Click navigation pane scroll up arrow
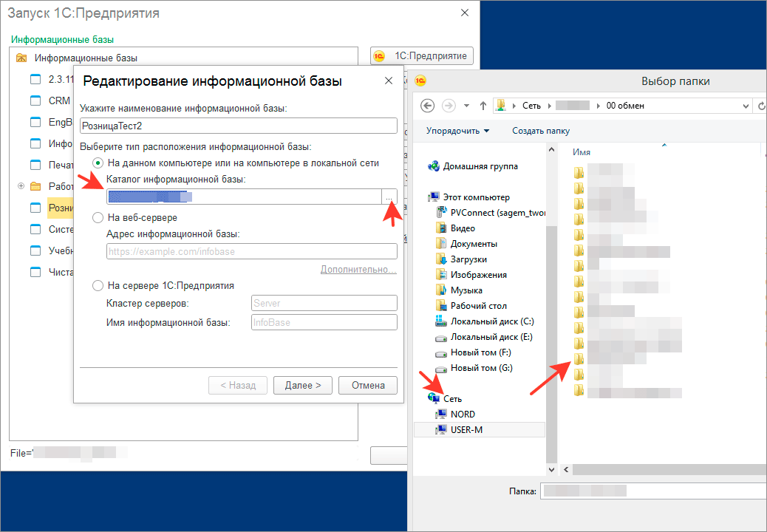 pos(551,149)
